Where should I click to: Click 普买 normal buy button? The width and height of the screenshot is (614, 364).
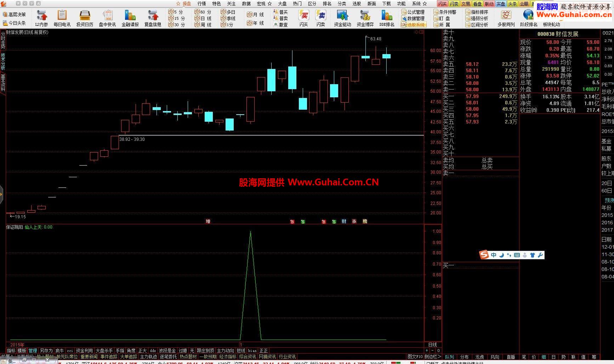281,12
